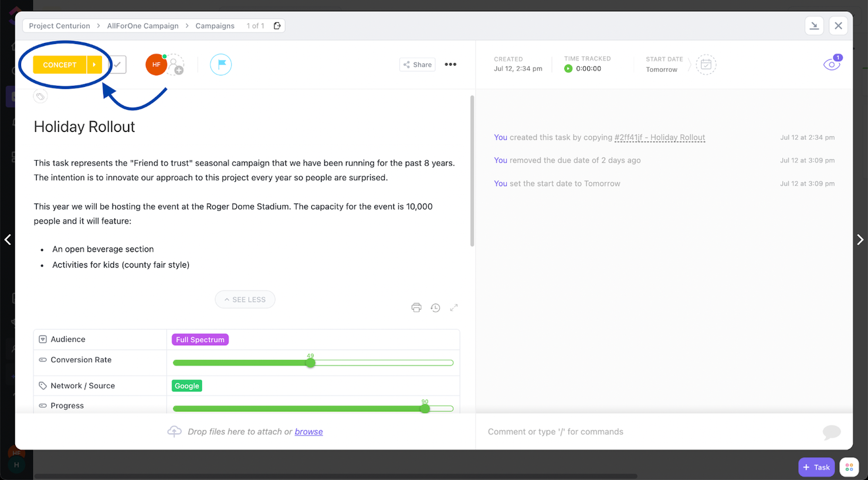Go to the previous task arrow
Viewport: 868px width, 480px height.
click(x=8, y=239)
